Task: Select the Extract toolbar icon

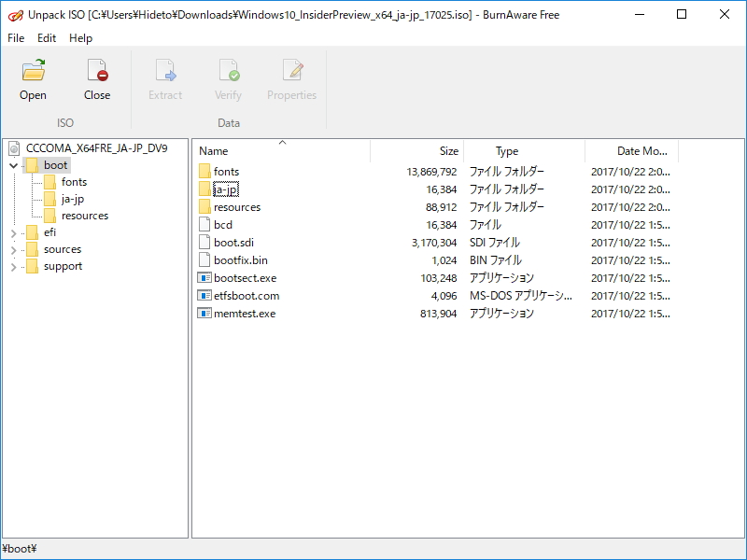Action: pos(165,75)
